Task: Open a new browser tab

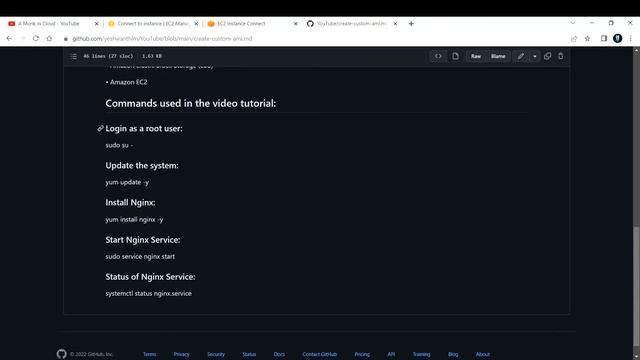Action: point(411,24)
